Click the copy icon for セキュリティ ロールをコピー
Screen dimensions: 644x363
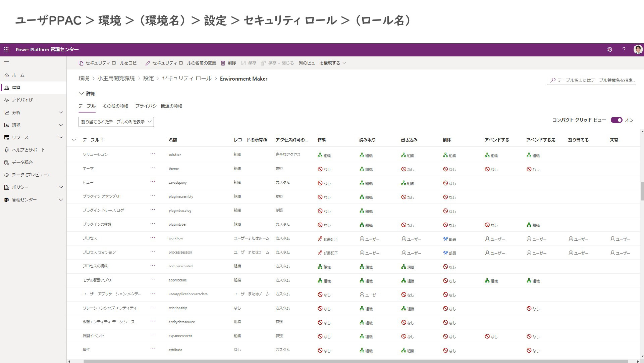click(x=81, y=63)
